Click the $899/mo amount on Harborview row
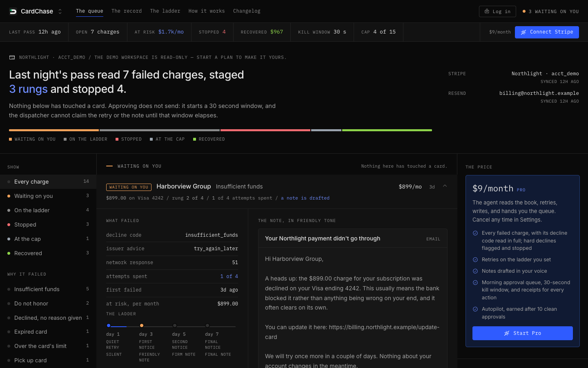588x368 pixels. click(x=410, y=186)
